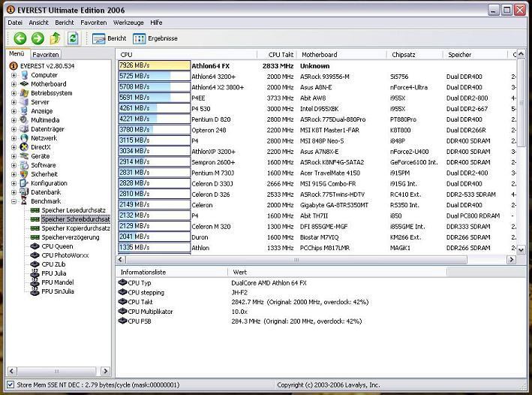Screen dimensions: 532x395
Task: Refresh the benchmark with the Refresh icon
Action: click(73, 38)
